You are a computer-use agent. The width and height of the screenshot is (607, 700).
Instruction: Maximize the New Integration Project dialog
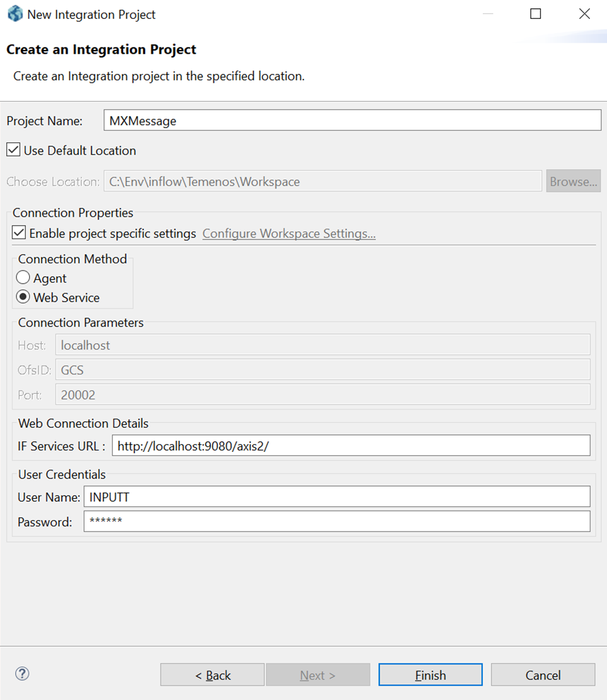tap(536, 14)
